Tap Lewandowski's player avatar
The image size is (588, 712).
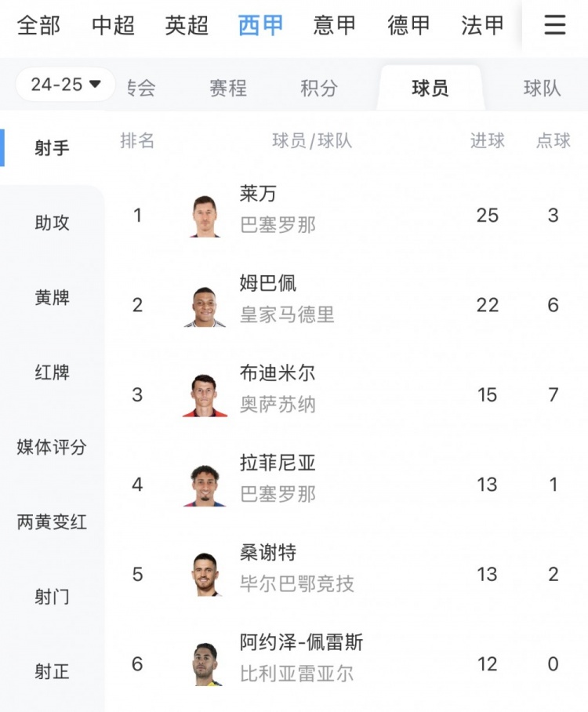click(205, 216)
